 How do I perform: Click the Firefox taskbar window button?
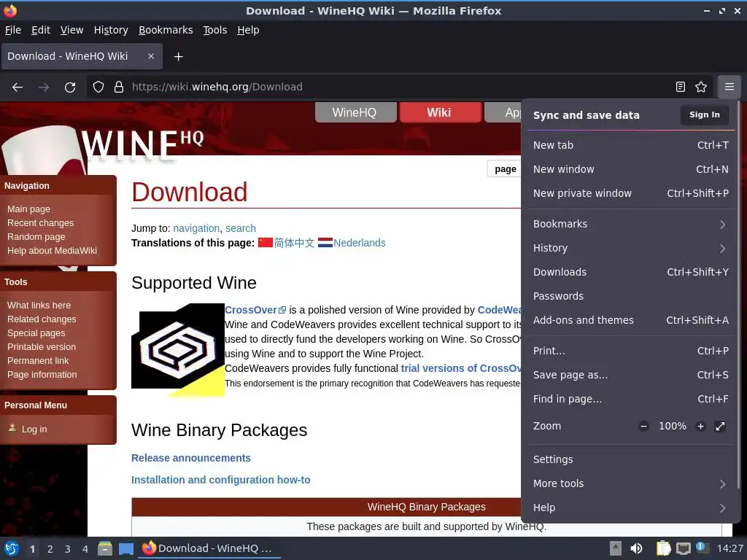coord(209,548)
